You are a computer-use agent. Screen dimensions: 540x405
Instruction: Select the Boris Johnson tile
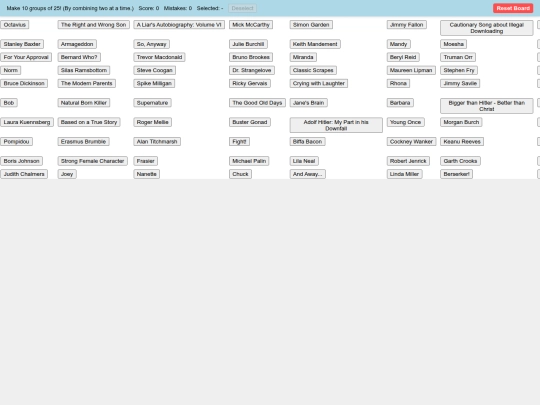point(21,161)
